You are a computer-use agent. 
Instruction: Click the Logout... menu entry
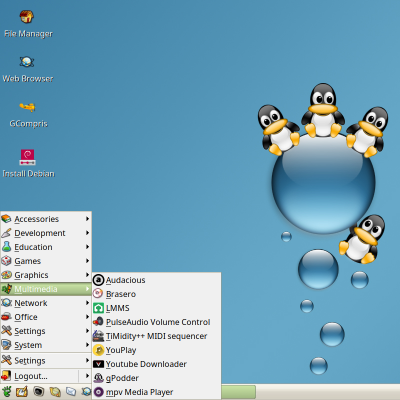(x=39, y=376)
